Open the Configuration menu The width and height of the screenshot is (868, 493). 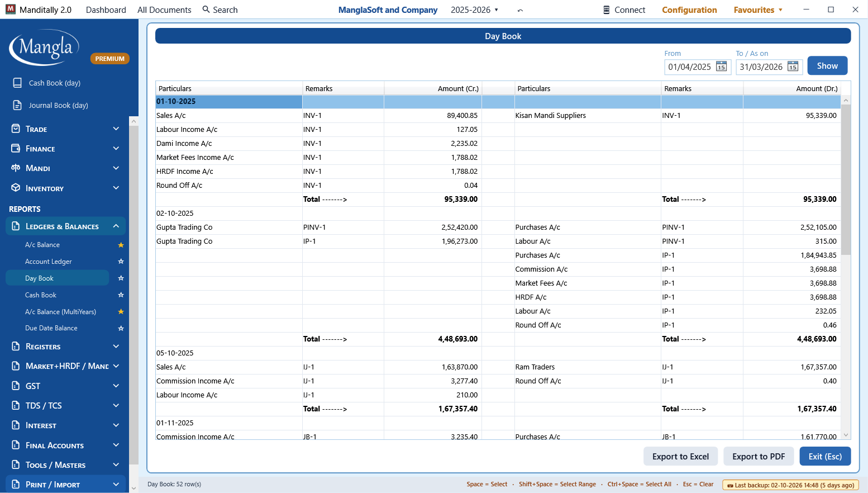[689, 10]
